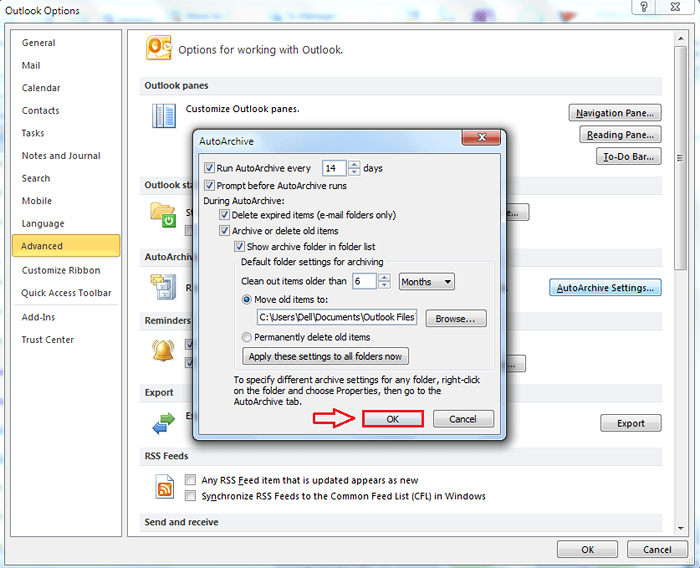
Task: Click the scrollbar down arrow
Action: tap(680, 528)
